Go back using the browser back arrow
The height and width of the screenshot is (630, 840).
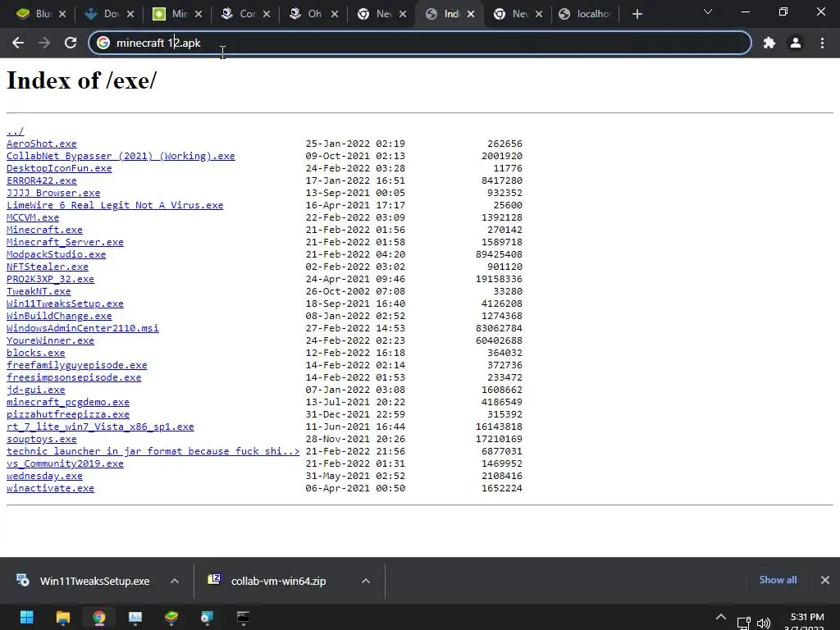pyautogui.click(x=18, y=43)
